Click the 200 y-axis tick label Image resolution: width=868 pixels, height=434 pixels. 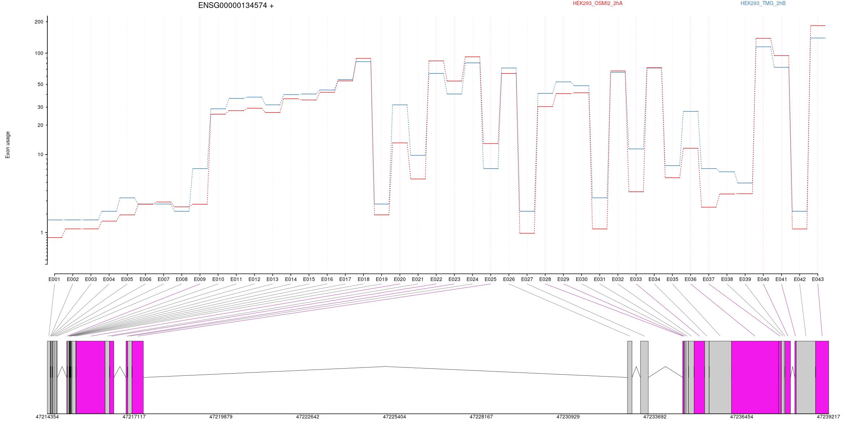39,22
